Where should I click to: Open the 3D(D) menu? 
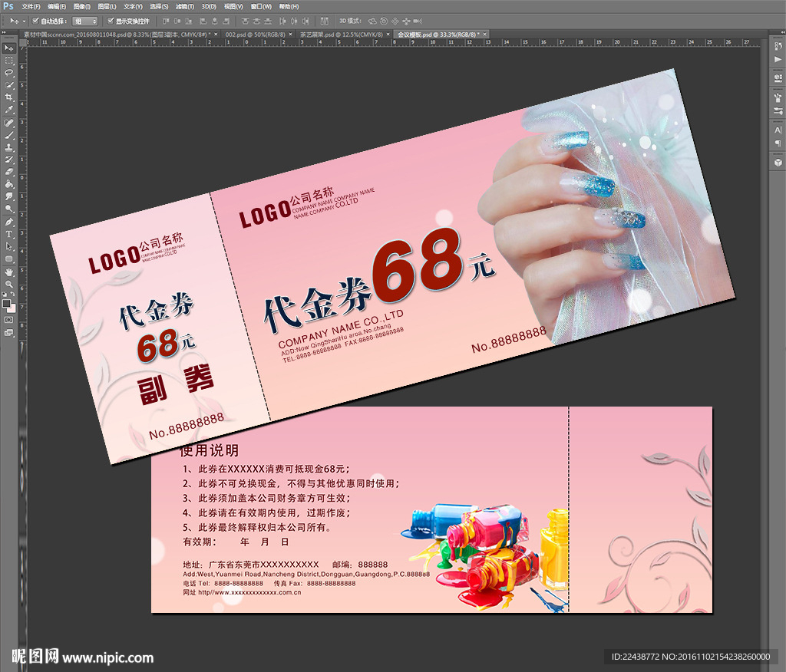click(209, 6)
